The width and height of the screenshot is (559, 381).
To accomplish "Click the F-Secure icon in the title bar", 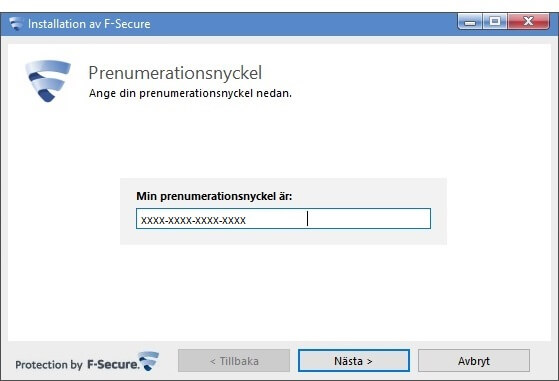I will point(16,24).
